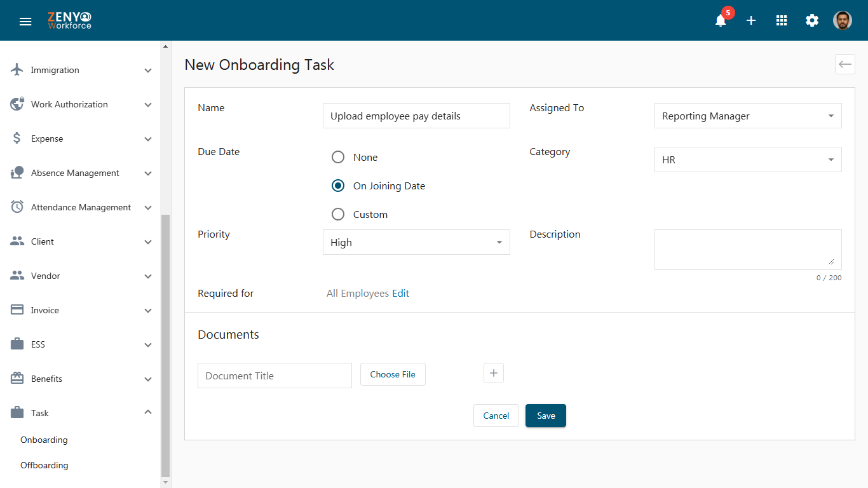Open the apps grid launcher
The width and height of the screenshot is (868, 488).
click(x=782, y=20)
